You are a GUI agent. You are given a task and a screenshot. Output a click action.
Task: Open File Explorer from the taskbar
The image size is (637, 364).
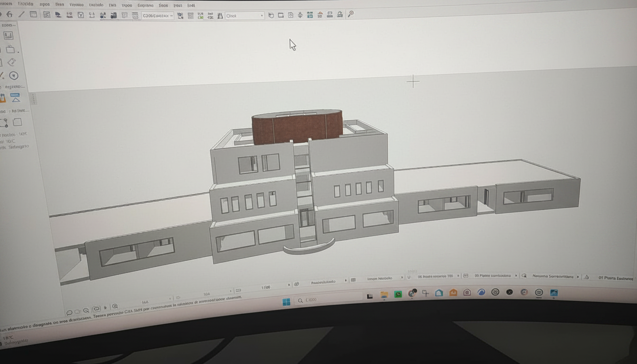384,294
